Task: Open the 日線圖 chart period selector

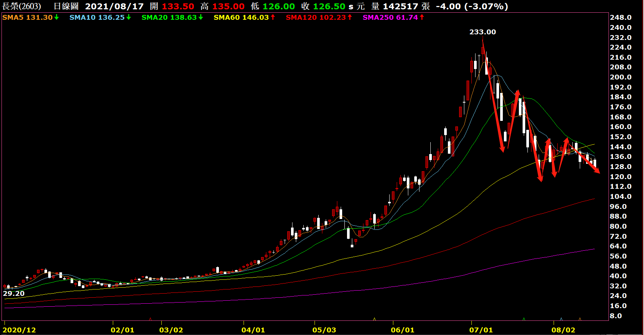Action: tap(66, 6)
